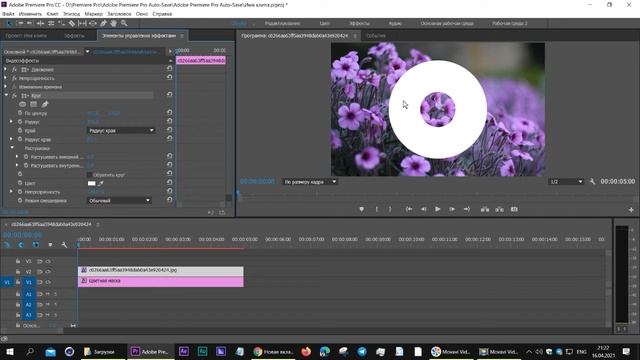Click Mark In bracket button
This screenshot has height=360, width=640.
376,209
